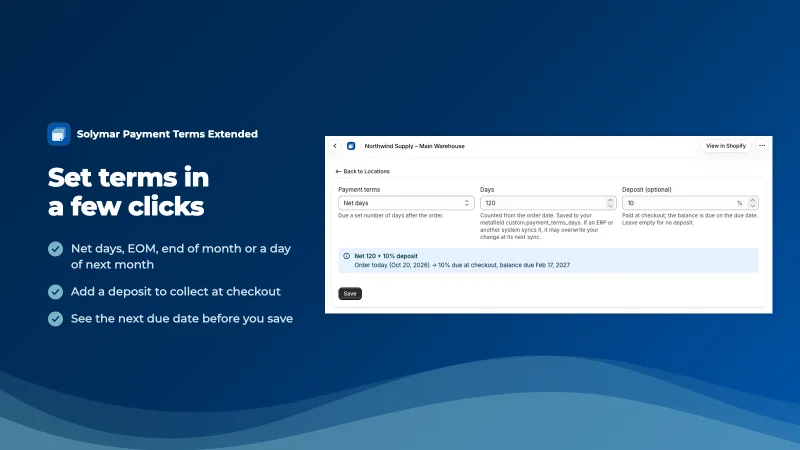Open the Payment terms Net days dropdown
Image resolution: width=800 pixels, height=450 pixels.
click(406, 203)
